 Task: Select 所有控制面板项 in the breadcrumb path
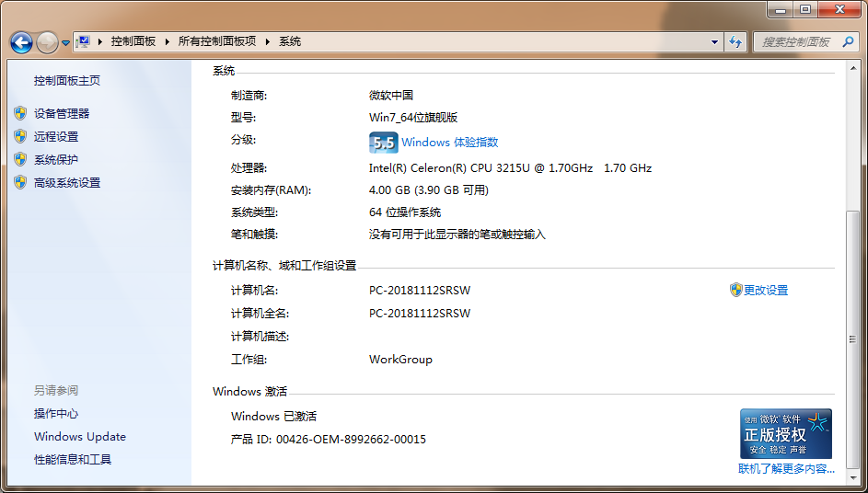[216, 41]
